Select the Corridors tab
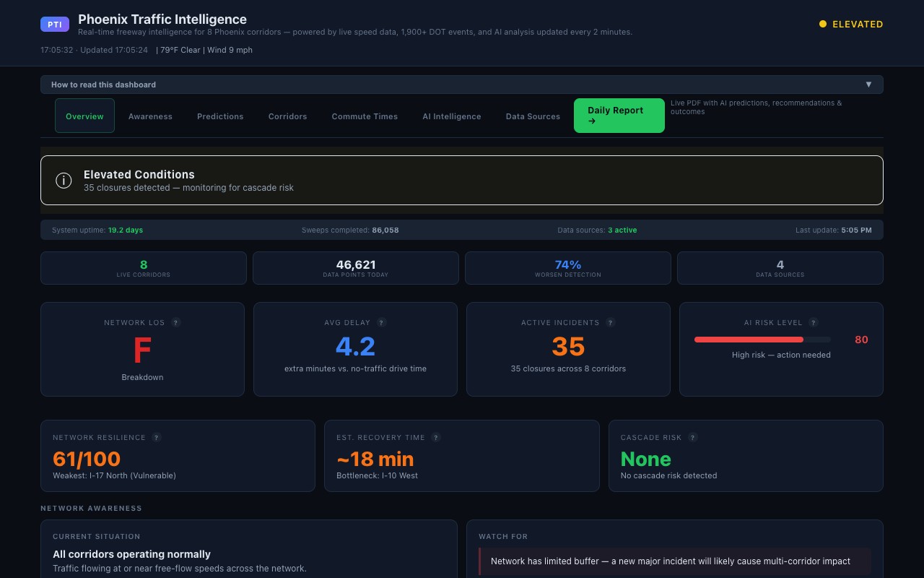Image resolution: width=924 pixels, height=578 pixels. (x=287, y=116)
